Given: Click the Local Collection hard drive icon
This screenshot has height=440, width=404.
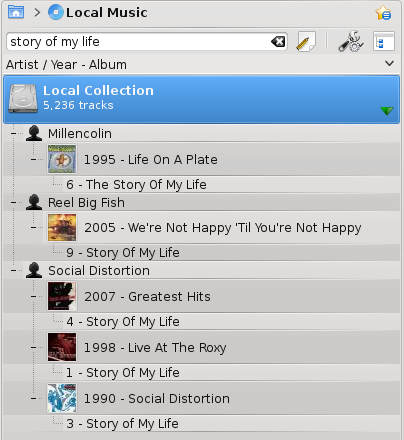Looking at the screenshot, I should 23,99.
